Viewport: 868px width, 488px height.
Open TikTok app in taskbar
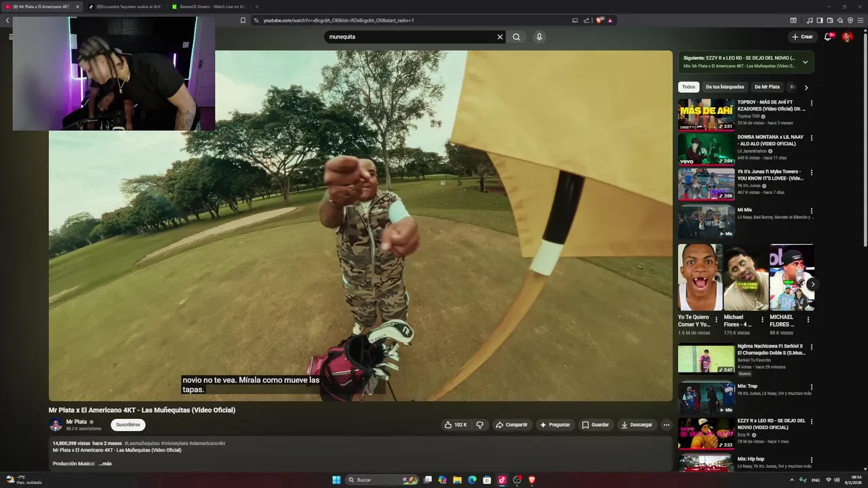[502, 480]
